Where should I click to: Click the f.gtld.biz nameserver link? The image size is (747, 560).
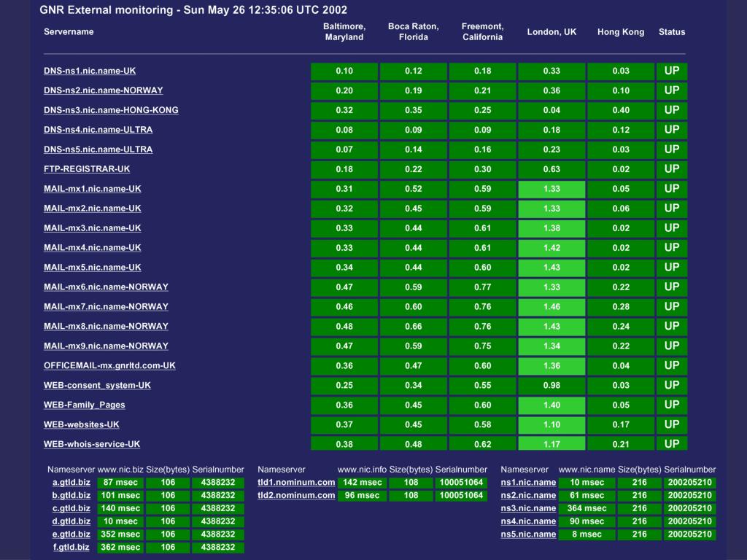[x=71, y=547]
